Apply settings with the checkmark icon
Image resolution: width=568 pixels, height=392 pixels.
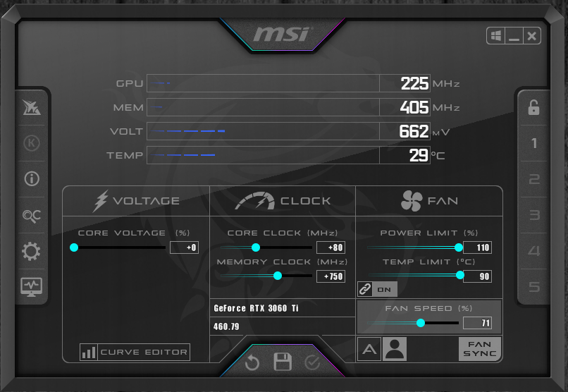click(x=311, y=363)
